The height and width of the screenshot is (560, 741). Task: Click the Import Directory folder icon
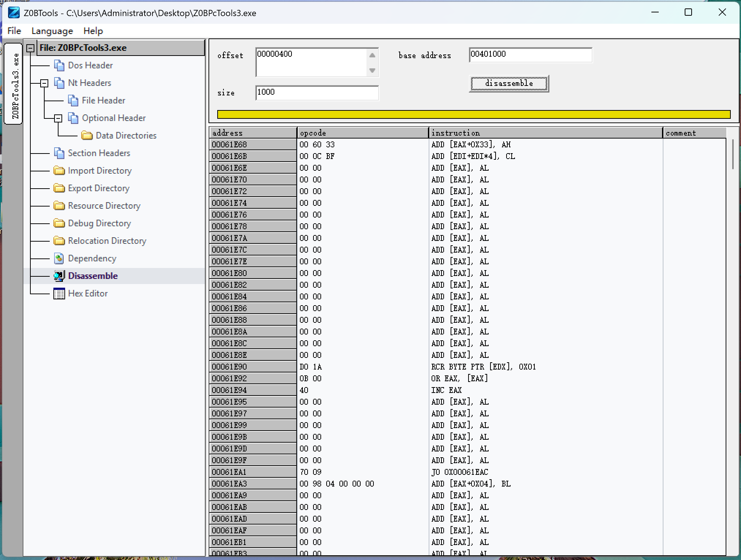point(59,171)
